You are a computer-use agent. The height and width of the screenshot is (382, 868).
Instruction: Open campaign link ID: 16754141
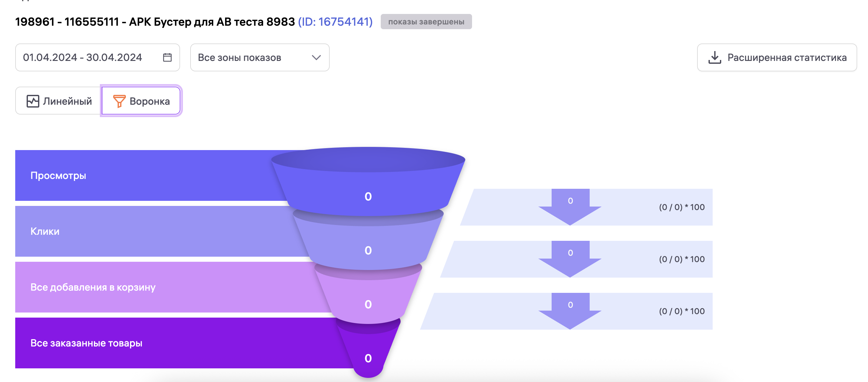pos(335,22)
